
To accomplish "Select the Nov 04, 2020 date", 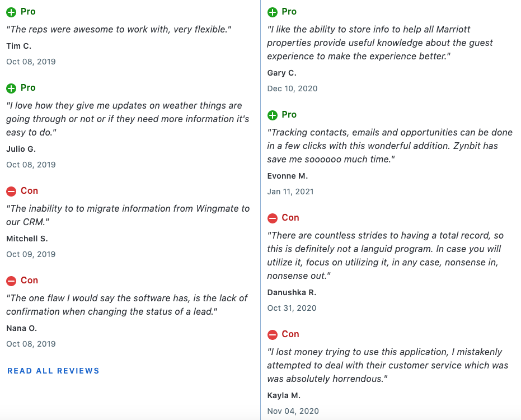I will [293, 411].
